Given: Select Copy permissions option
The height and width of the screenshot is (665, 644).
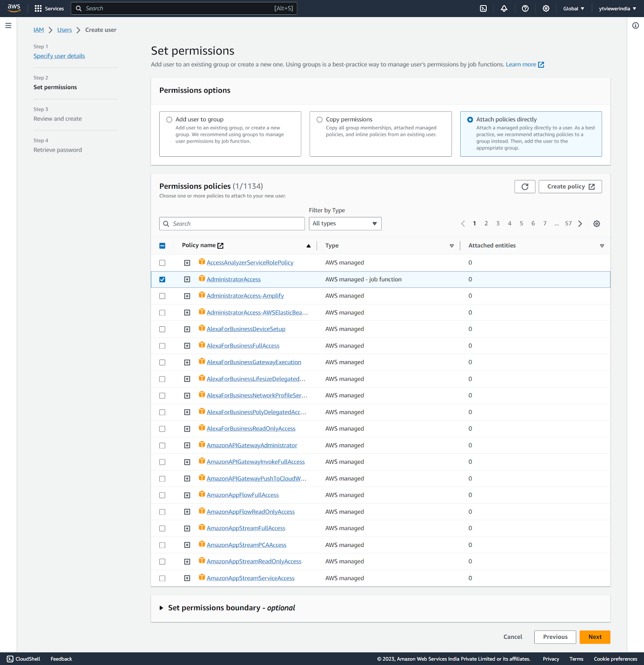Looking at the screenshot, I should coord(319,120).
